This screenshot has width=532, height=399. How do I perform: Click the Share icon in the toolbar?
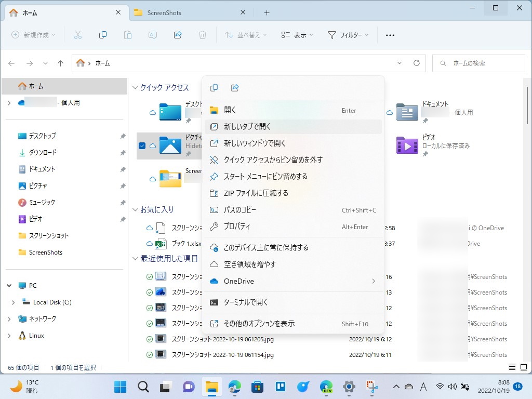(x=177, y=35)
